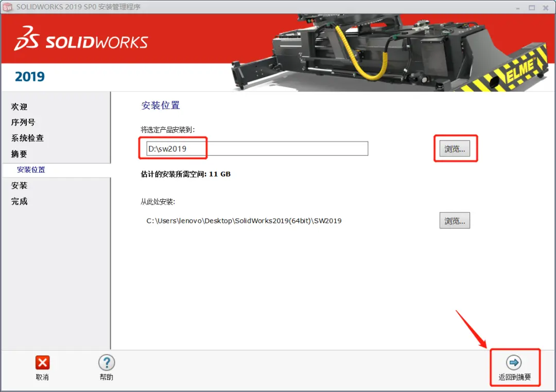Click the 安装位置 page heading

click(161, 105)
